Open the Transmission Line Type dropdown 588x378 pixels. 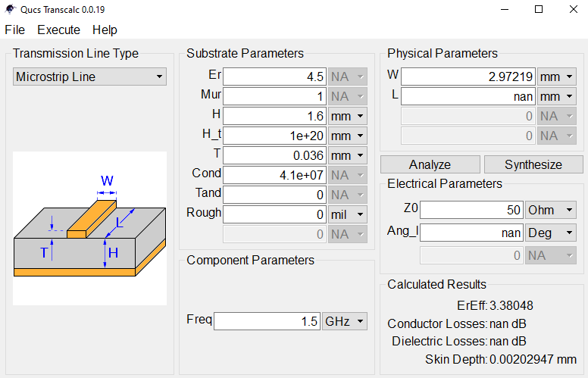coord(89,77)
